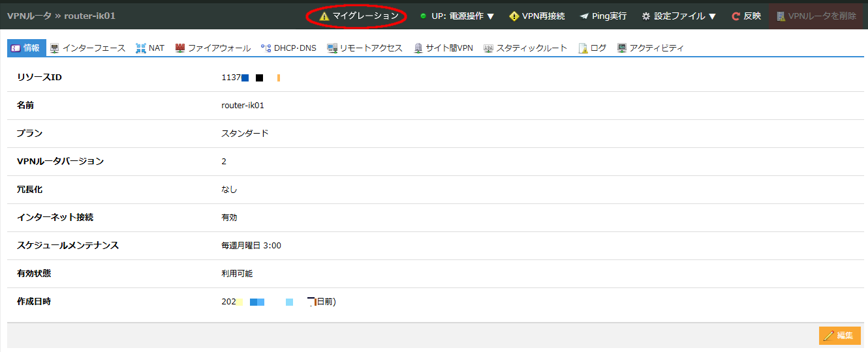Click the スケジュールメンテナンス label
Viewport: 868px width, 352px height.
68,246
